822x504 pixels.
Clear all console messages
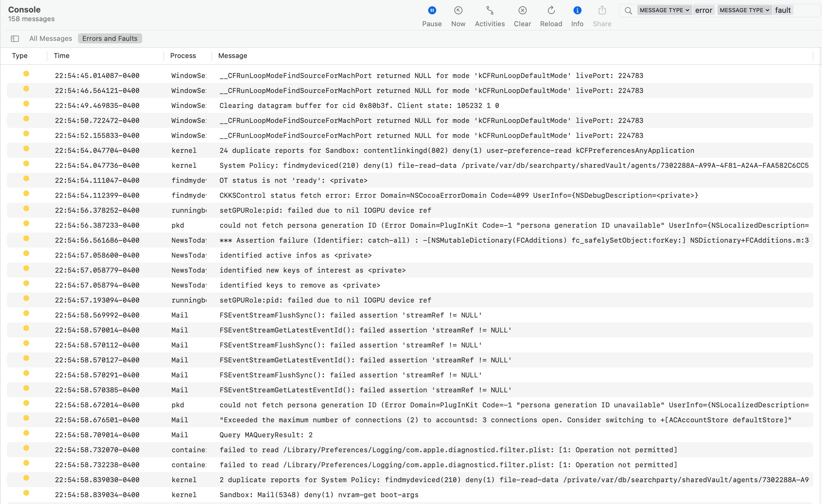(522, 11)
